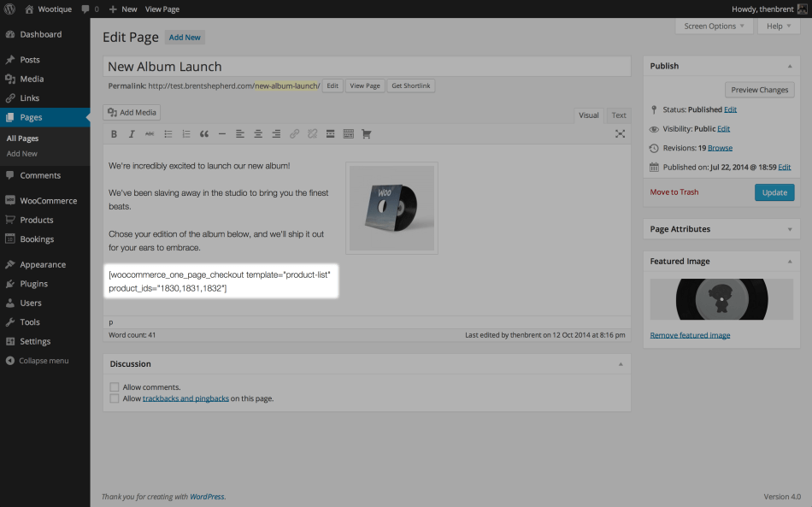The height and width of the screenshot is (507, 812).
Task: Open the Help dropdown tab
Action: click(779, 26)
